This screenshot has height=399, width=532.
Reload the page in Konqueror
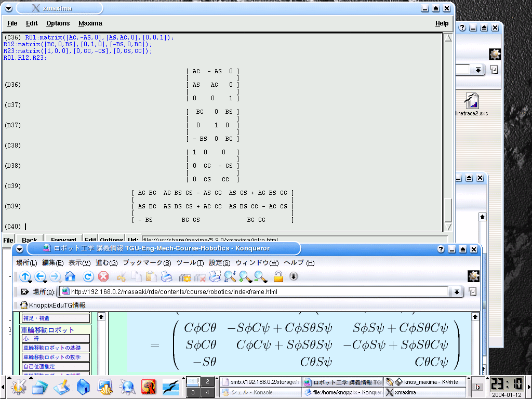pyautogui.click(x=88, y=277)
